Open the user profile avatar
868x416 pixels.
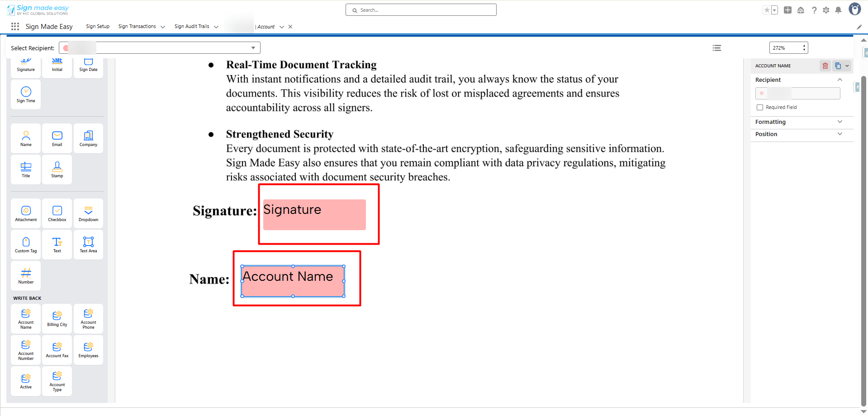coord(854,9)
